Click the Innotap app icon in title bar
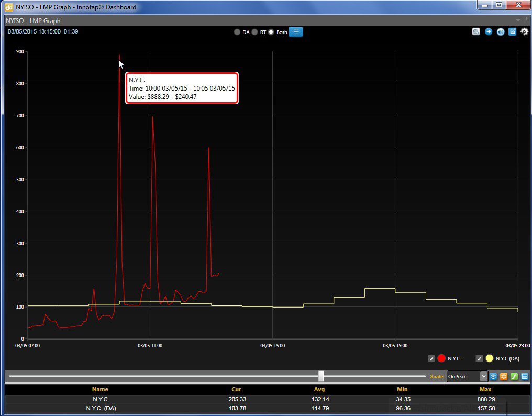 tap(9, 7)
